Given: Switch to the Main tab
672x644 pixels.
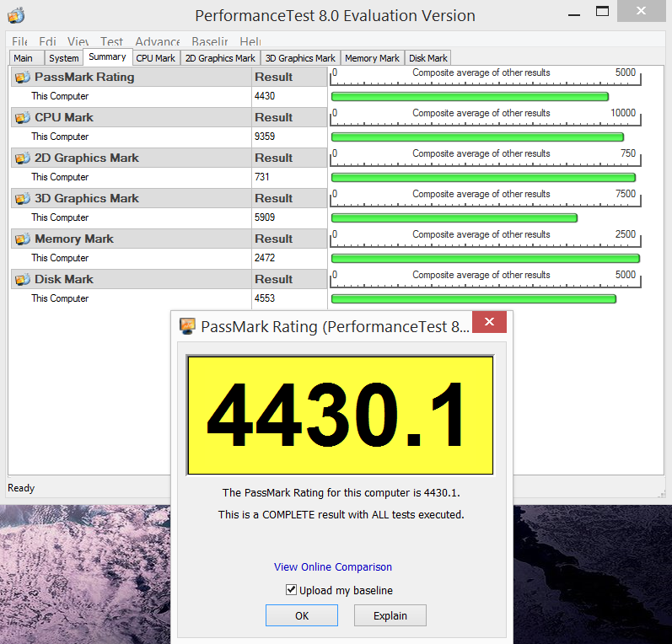Looking at the screenshot, I should pos(26,58).
